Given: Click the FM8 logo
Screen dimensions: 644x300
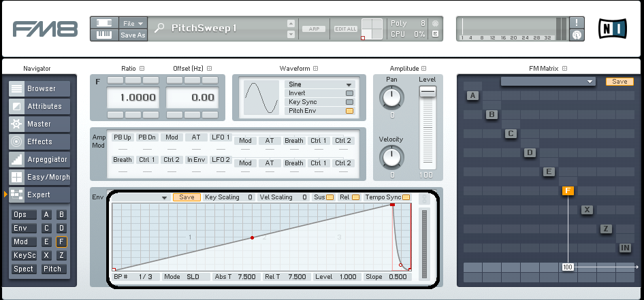Looking at the screenshot, I should [x=45, y=29].
